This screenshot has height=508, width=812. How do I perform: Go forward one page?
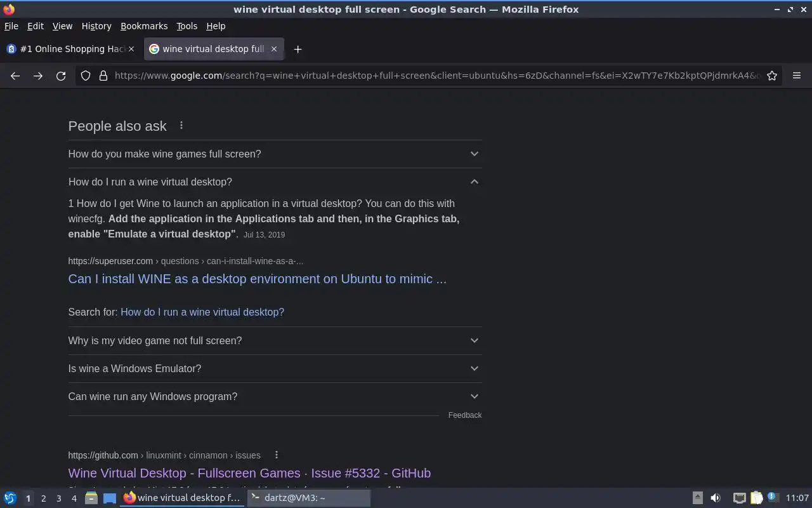[38, 76]
